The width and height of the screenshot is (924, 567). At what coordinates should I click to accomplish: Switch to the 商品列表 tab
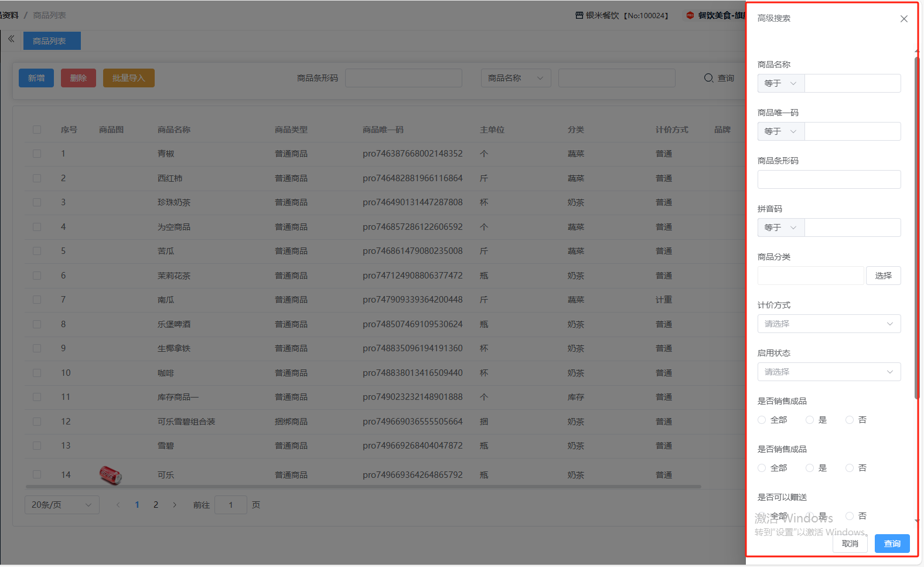[52, 41]
